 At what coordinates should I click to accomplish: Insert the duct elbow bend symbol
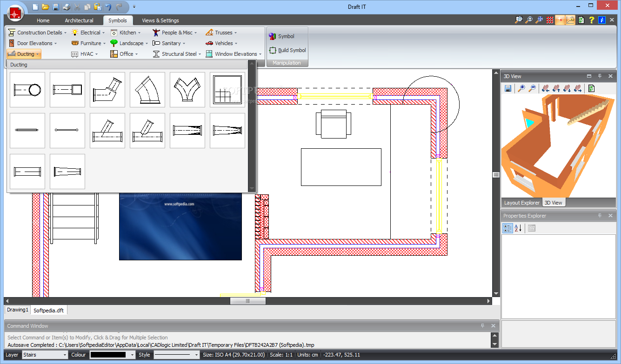[x=147, y=90]
